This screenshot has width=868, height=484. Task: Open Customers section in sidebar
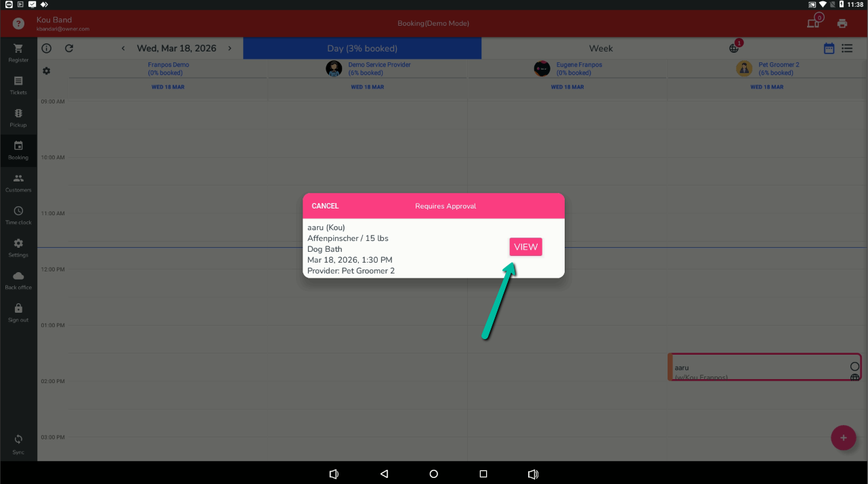(x=18, y=179)
